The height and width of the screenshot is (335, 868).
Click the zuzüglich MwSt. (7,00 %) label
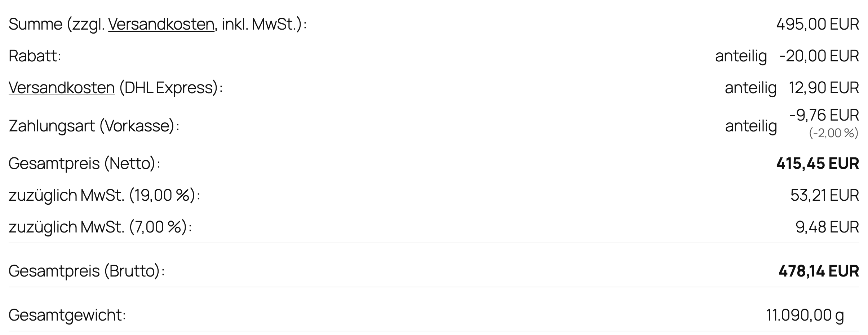(x=100, y=227)
